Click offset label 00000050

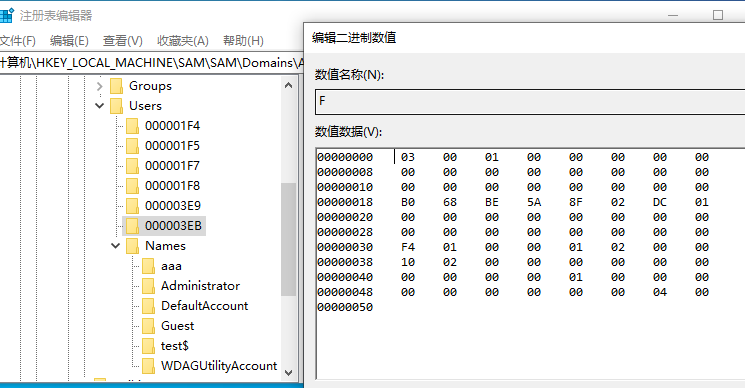[345, 307]
